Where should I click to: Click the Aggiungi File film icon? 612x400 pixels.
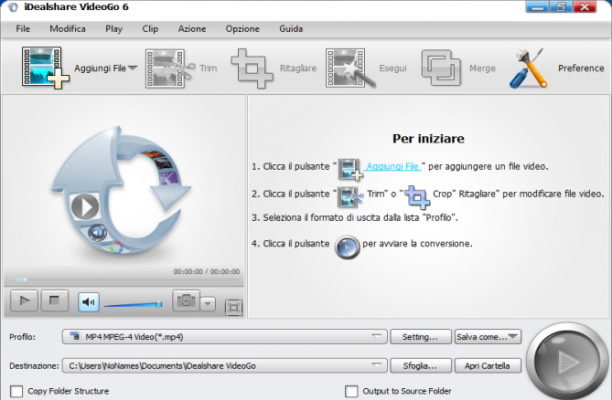(45, 68)
